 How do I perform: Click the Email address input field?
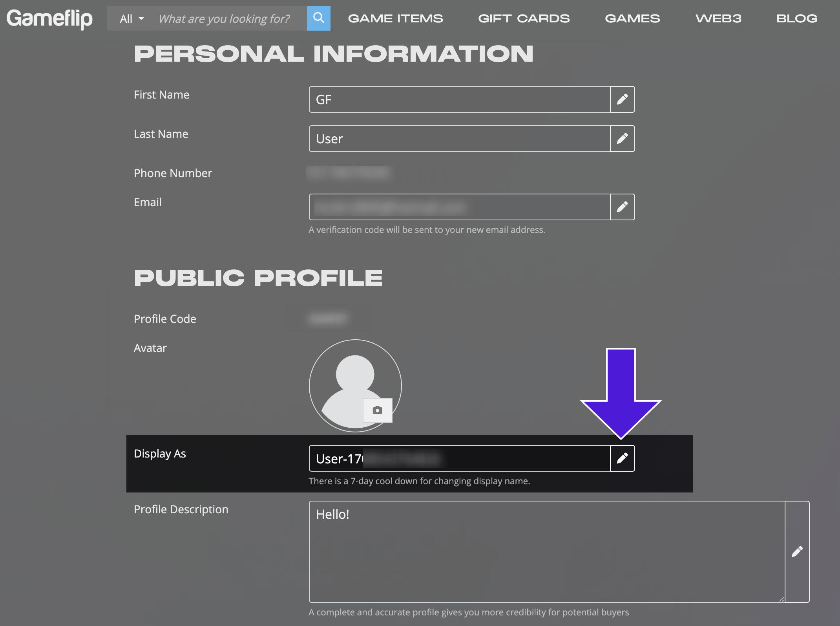pos(460,207)
